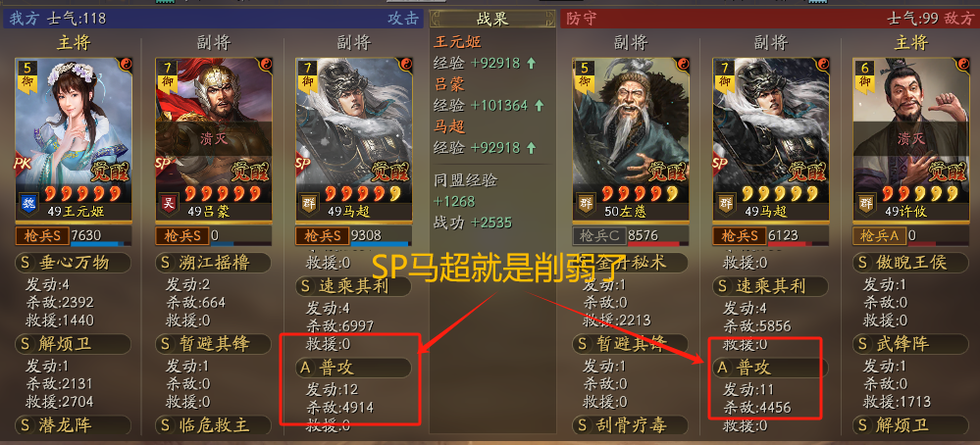Select the 速乘其利 skill under our 马超
The image size is (980, 445).
click(x=353, y=286)
